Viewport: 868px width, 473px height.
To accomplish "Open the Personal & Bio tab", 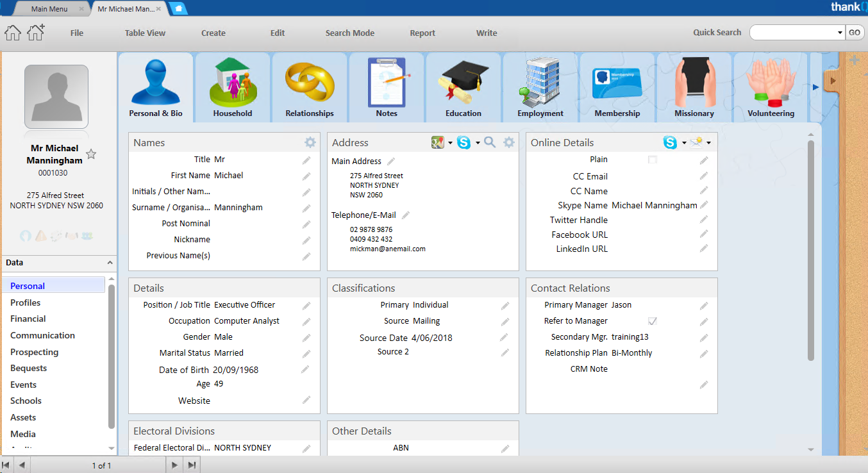I will [156, 88].
